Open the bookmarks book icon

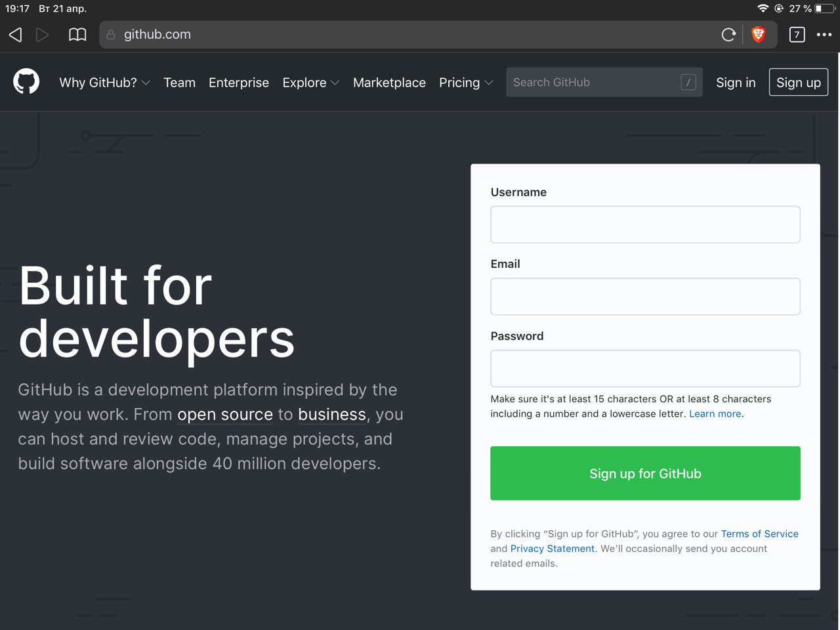(77, 35)
